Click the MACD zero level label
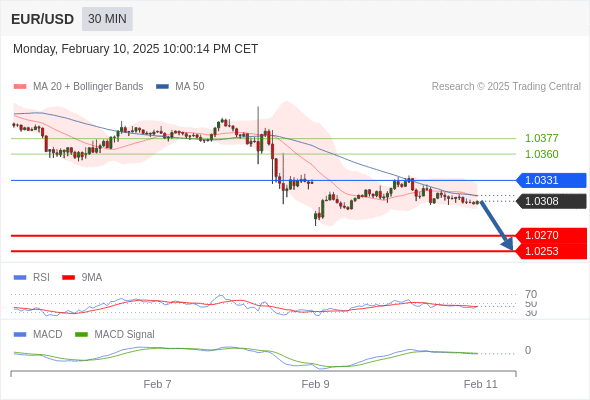This screenshot has width=590, height=400. click(x=528, y=350)
